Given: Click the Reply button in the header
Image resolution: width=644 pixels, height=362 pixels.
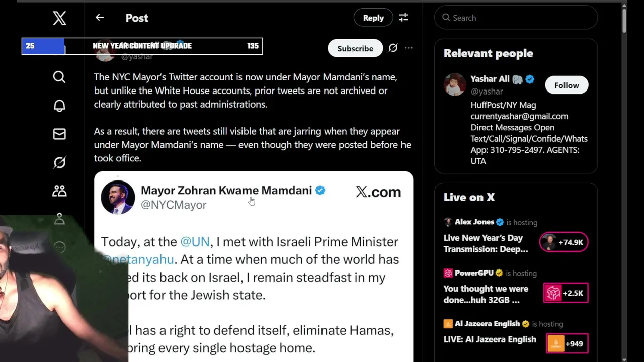Looking at the screenshot, I should point(373,18).
